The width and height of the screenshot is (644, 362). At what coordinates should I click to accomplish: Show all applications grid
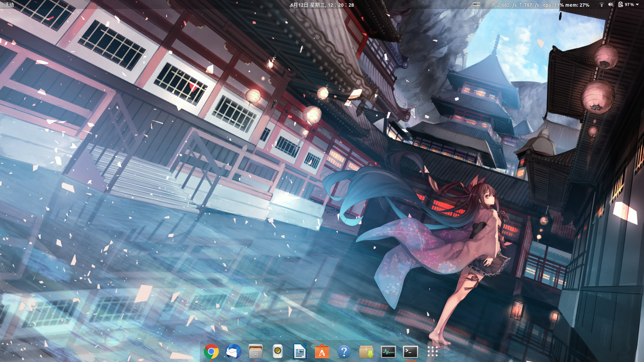point(432,352)
